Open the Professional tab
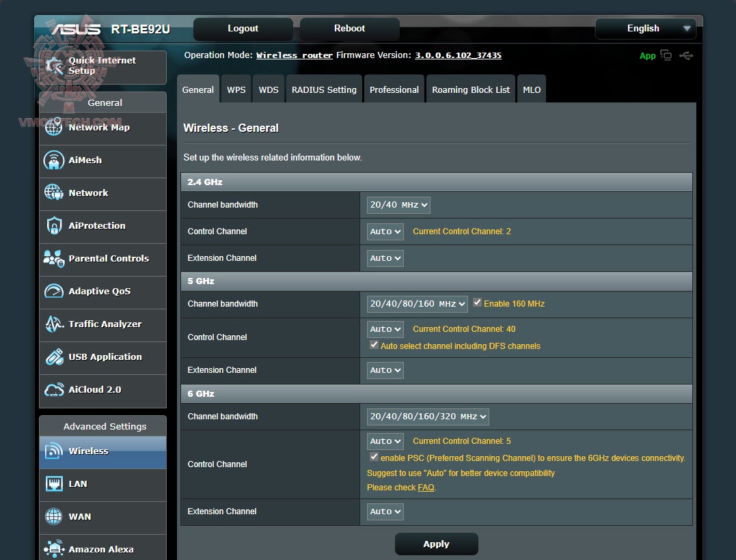This screenshot has width=736, height=560. pos(394,89)
